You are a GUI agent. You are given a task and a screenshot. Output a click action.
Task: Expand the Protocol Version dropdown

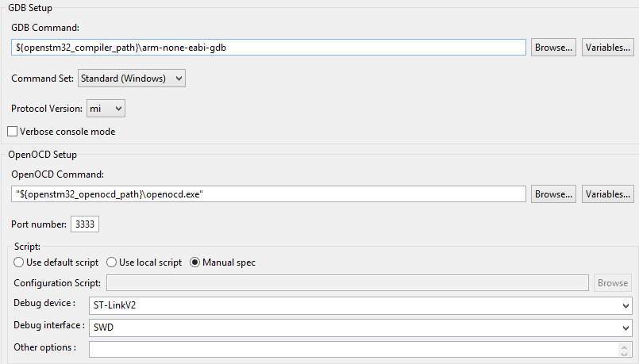click(x=106, y=108)
